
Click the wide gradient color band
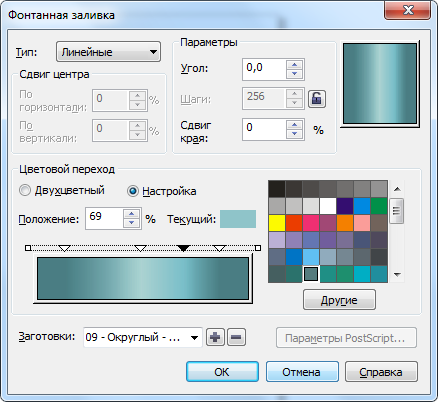(143, 278)
